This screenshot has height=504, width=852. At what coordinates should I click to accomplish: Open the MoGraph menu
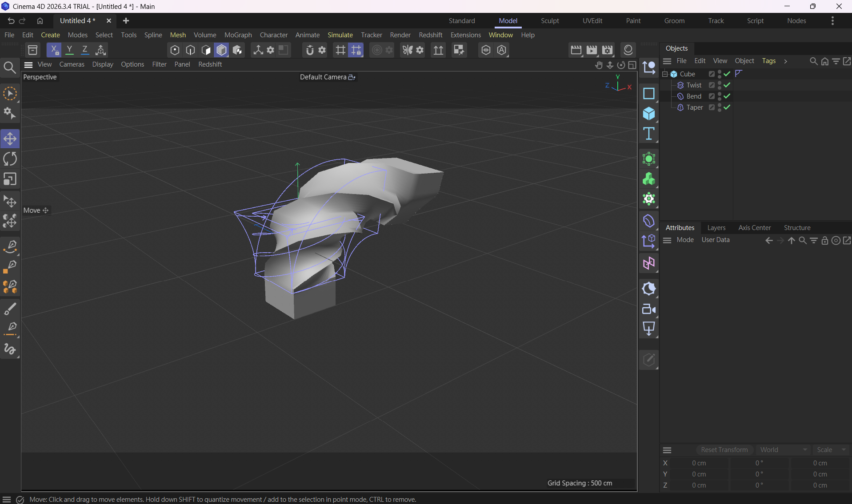pyautogui.click(x=238, y=35)
